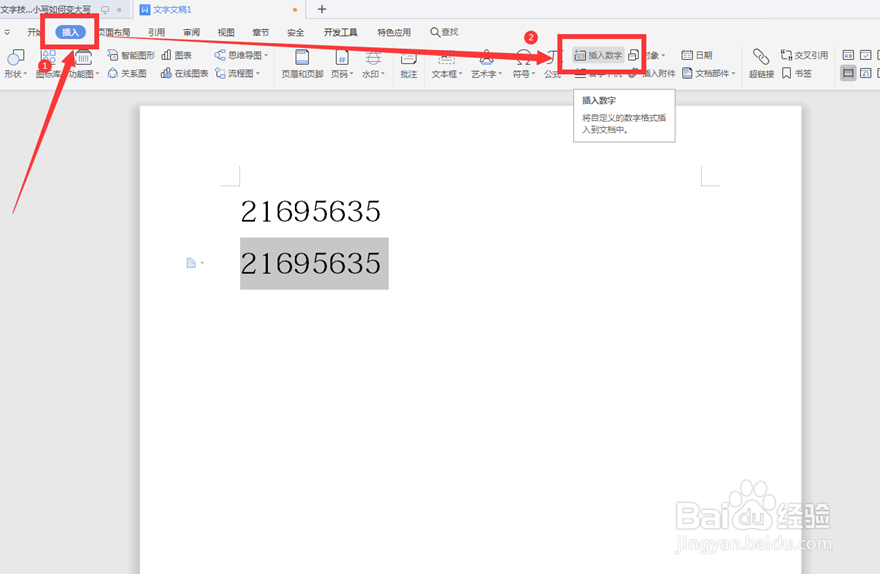Expand the Mind Map (思维导图) dropdown arrow
The width and height of the screenshot is (880, 574).
(x=266, y=55)
